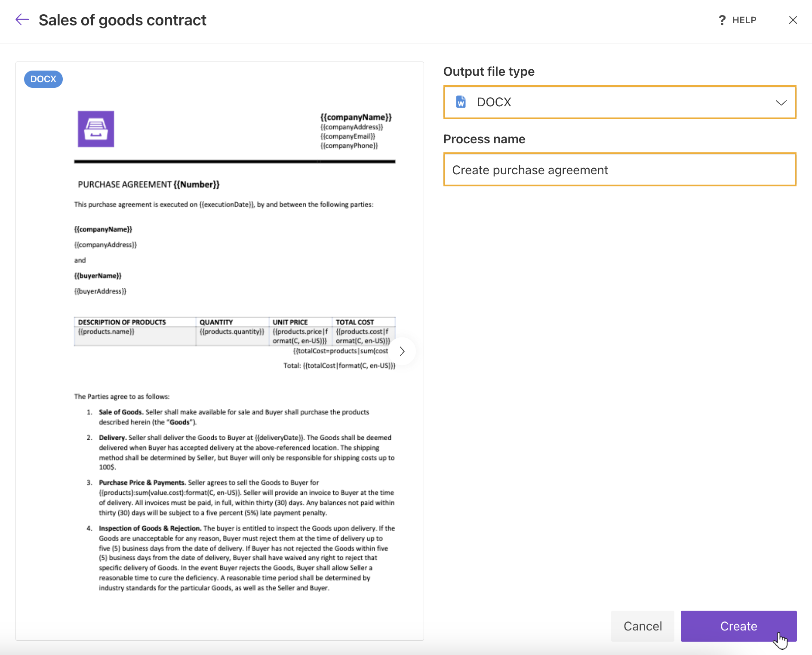This screenshot has height=655, width=812.
Task: Click the question mark help icon
Action: coord(722,20)
